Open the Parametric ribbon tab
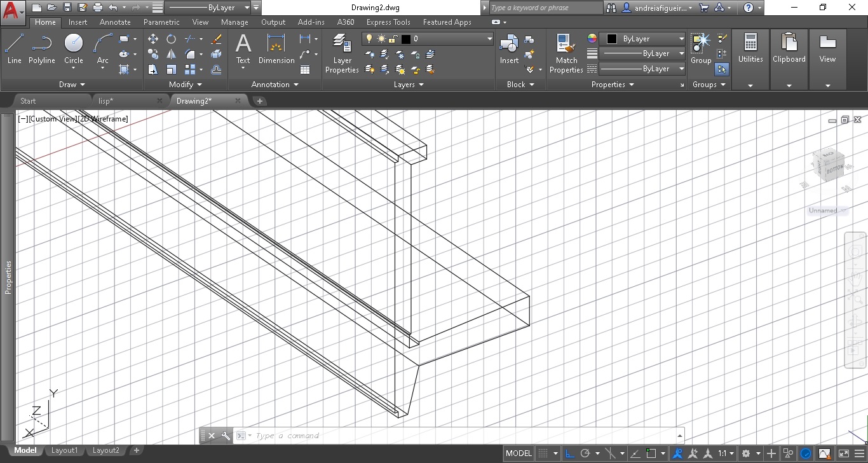 pyautogui.click(x=161, y=22)
